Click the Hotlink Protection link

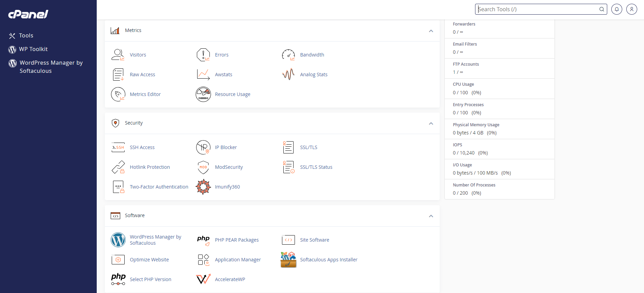click(x=150, y=167)
